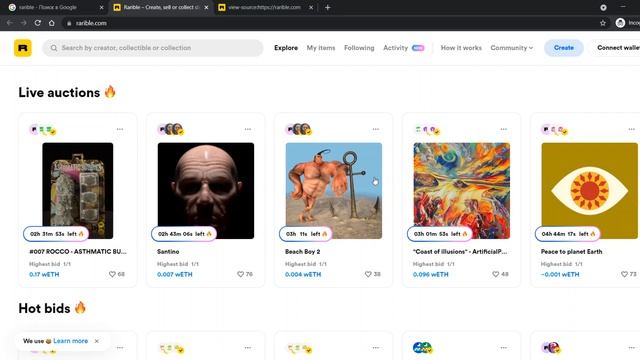This screenshot has width=640, height=360.
Task: Click the Create button
Action: click(x=564, y=48)
